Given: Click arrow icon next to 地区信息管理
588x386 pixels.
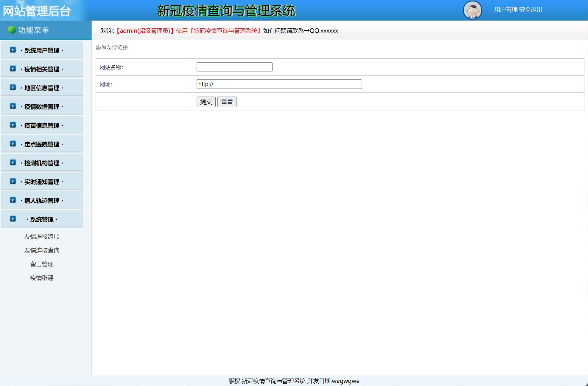Looking at the screenshot, I should 13,87.
